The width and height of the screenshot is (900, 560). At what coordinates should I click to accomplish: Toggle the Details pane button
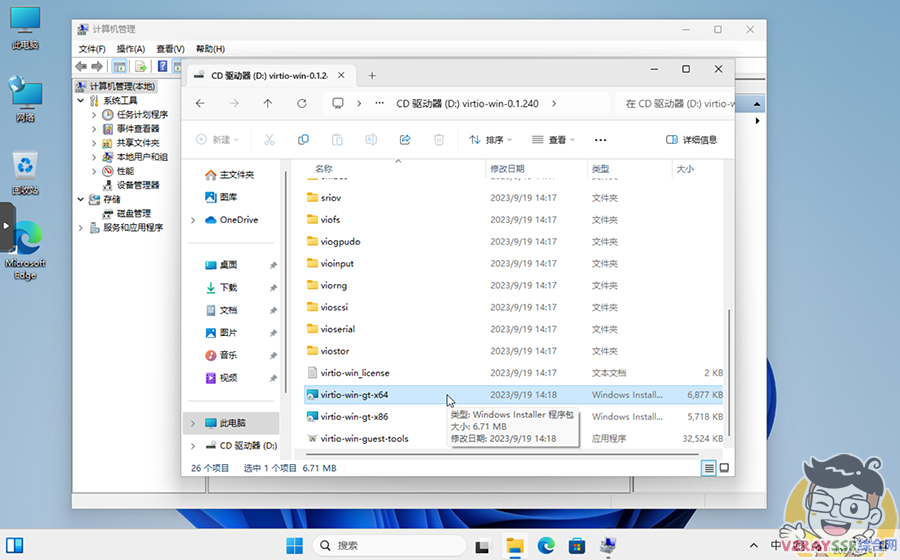(691, 139)
